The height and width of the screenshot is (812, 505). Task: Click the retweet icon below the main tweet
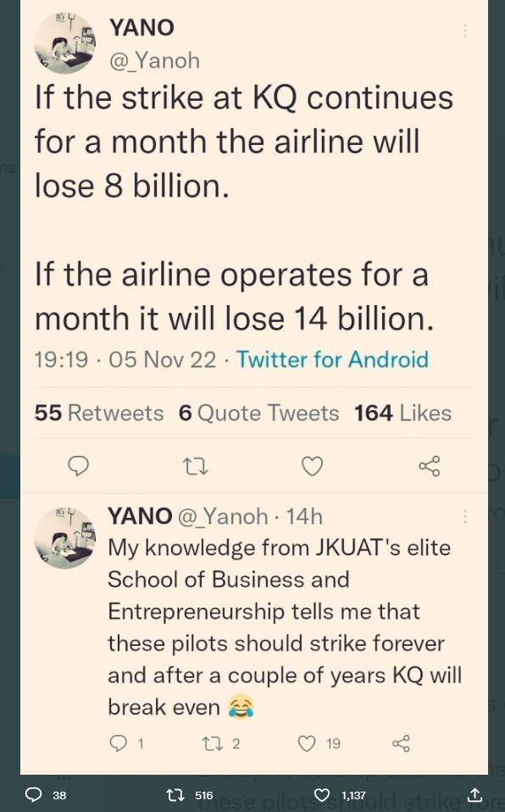pyautogui.click(x=196, y=466)
